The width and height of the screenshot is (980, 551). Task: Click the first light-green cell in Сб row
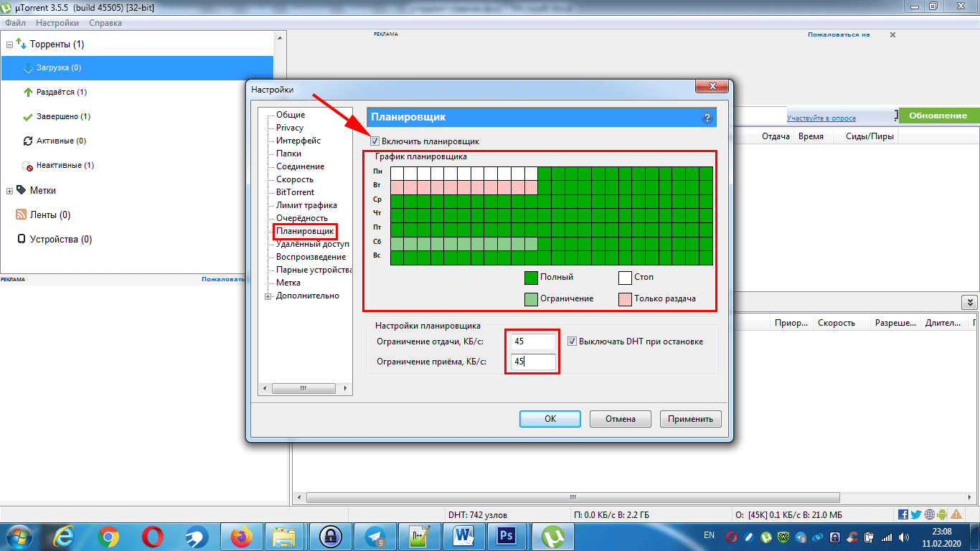[396, 243]
